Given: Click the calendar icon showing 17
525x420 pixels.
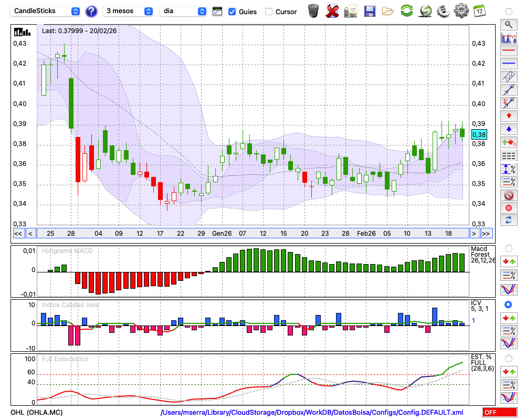Looking at the screenshot, I should coord(479,10).
